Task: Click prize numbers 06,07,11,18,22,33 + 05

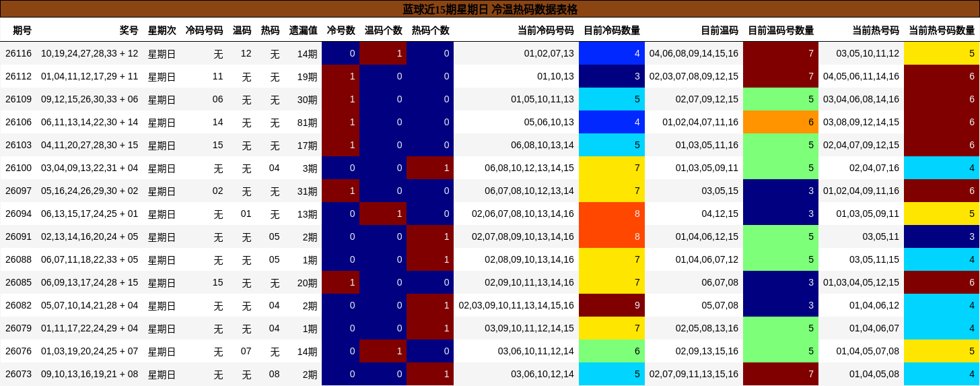Action: click(90, 259)
